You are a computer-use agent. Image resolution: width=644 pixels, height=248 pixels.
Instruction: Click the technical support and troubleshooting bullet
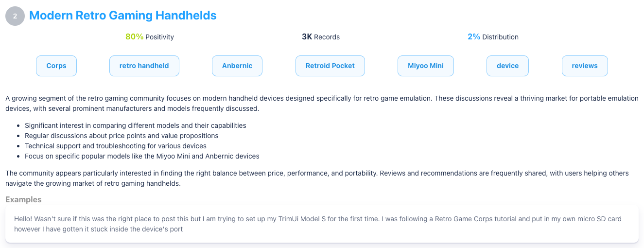click(116, 146)
